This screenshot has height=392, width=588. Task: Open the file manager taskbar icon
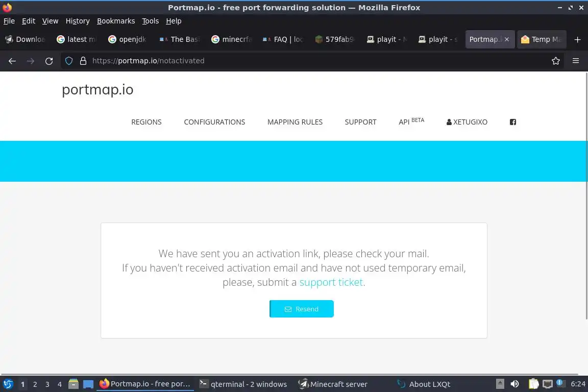point(73,384)
